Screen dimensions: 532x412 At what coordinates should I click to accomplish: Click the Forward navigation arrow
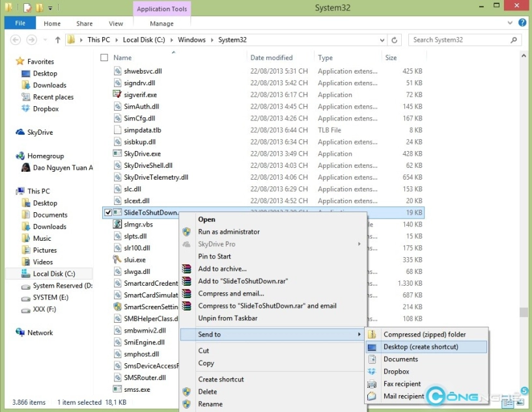click(x=31, y=40)
